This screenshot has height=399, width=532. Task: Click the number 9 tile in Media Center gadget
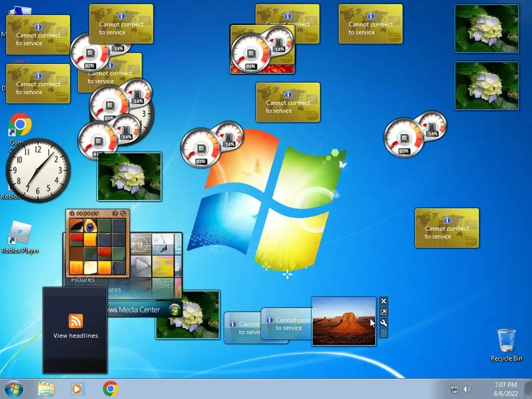pyautogui.click(x=140, y=244)
